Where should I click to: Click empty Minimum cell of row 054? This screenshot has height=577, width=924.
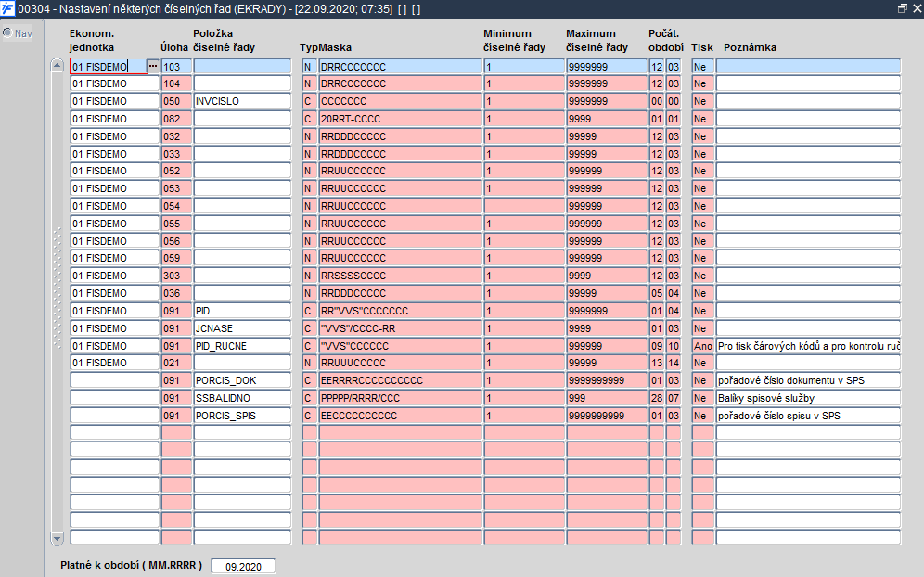(524, 206)
